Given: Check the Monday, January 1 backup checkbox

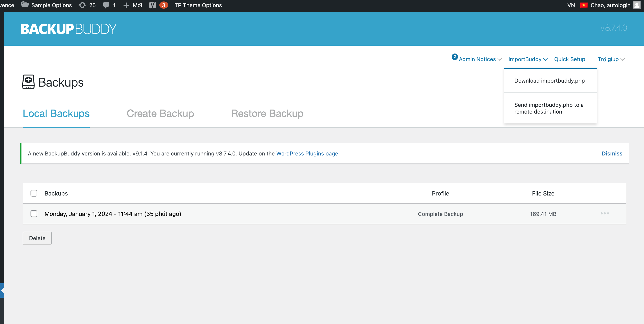Looking at the screenshot, I should pos(34,214).
